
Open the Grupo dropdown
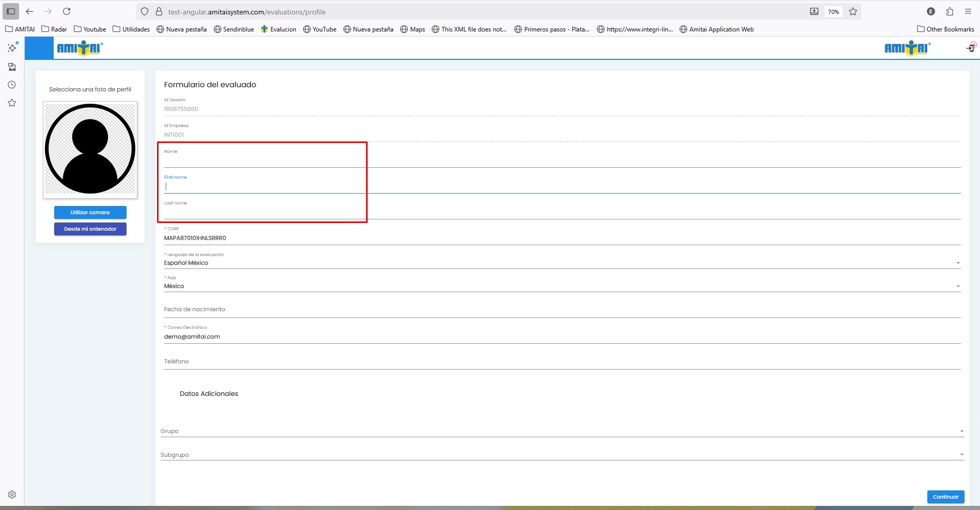561,431
